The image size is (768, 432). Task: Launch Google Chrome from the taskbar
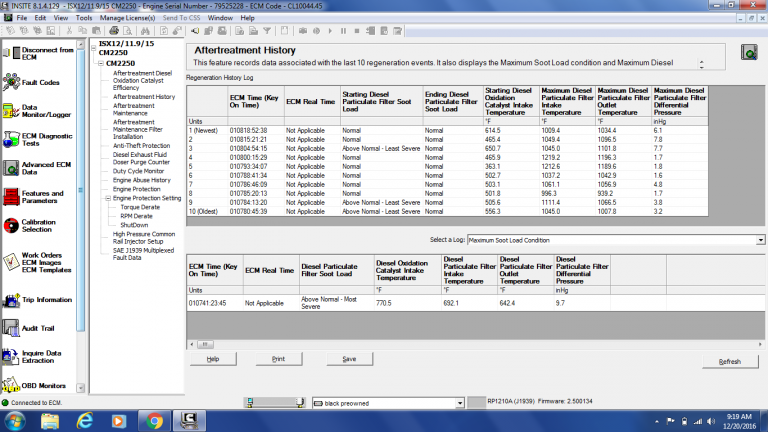(x=156, y=420)
